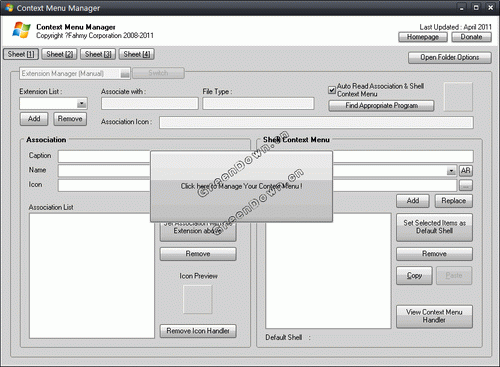
Task: Click the Icon Preview box
Action: point(198,299)
